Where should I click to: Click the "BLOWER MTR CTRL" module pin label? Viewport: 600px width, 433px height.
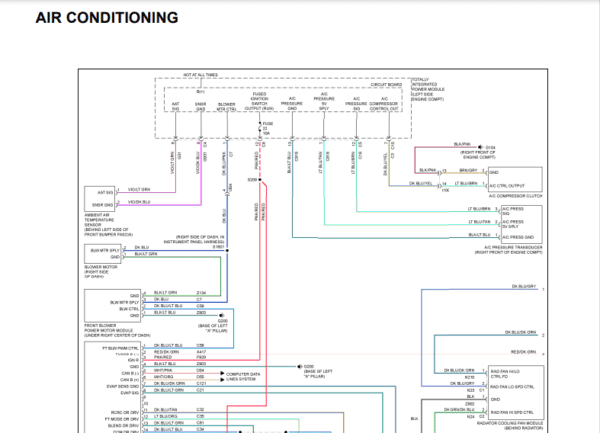pyautogui.click(x=227, y=107)
